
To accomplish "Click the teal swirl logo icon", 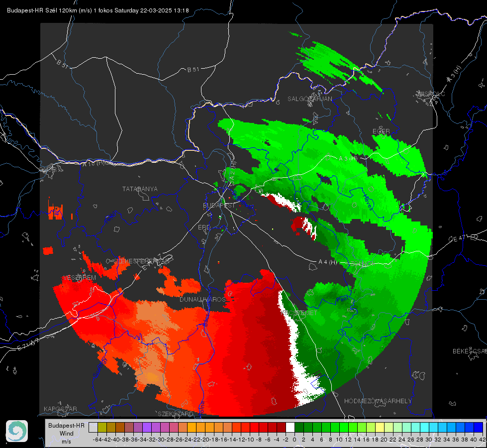I will tap(17, 431).
